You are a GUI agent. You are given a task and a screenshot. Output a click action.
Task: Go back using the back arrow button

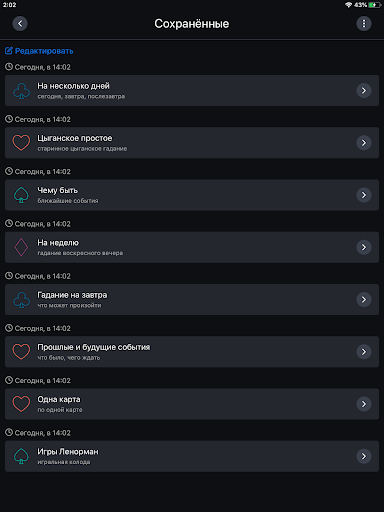tap(20, 24)
